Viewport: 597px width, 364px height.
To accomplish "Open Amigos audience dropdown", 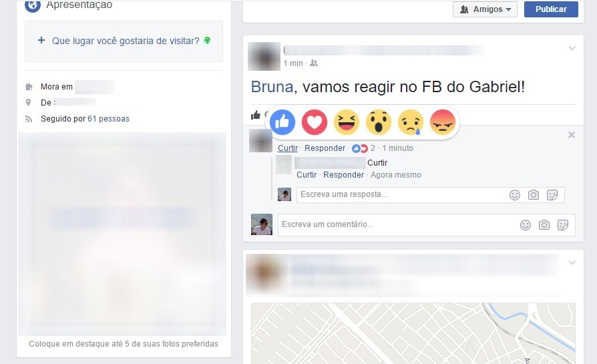I will (x=485, y=9).
